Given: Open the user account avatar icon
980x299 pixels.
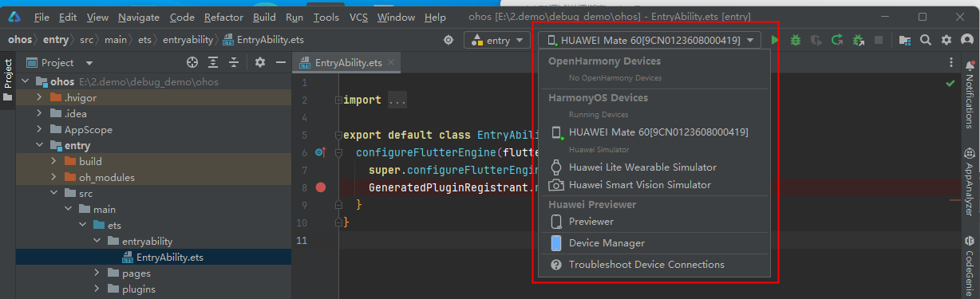Looking at the screenshot, I should (x=966, y=40).
